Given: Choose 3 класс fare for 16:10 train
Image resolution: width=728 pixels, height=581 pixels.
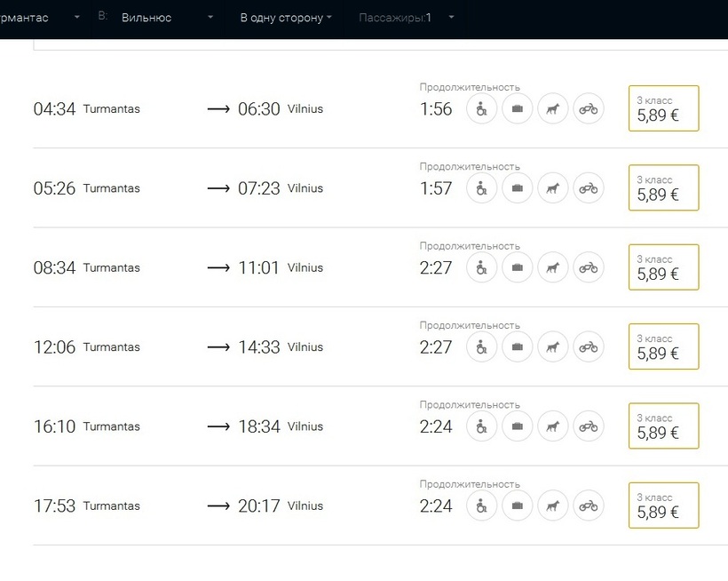Looking at the screenshot, I should pos(663,426).
